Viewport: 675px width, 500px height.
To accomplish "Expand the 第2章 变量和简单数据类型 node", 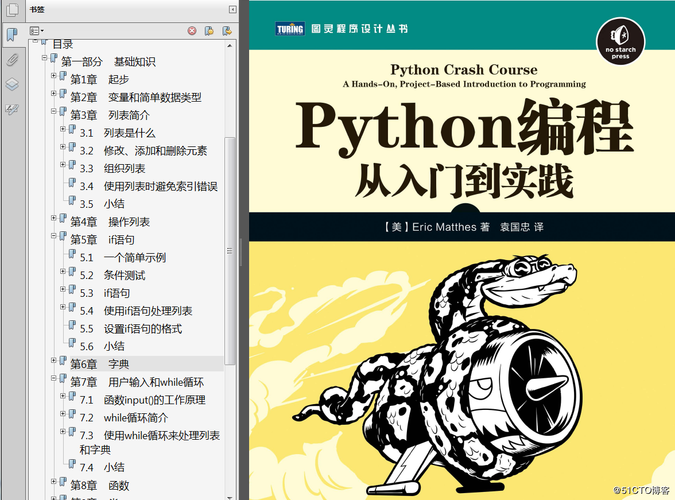I will point(54,93).
